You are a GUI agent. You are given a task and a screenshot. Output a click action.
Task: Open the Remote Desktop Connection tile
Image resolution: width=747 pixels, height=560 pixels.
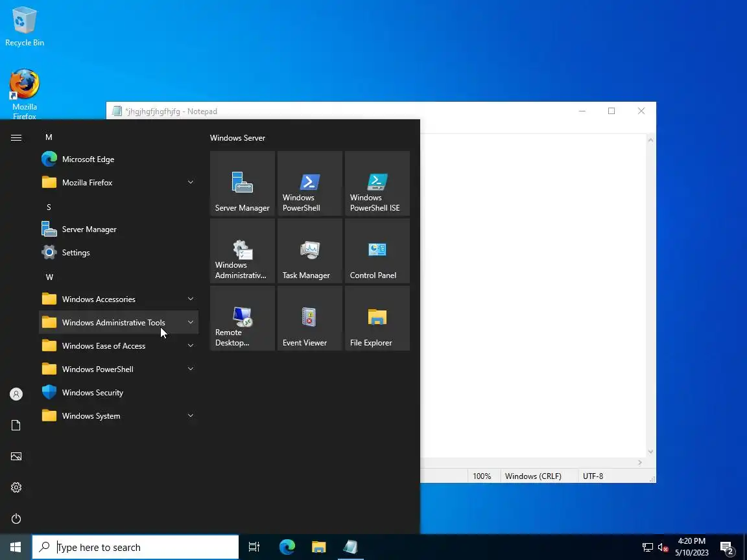coord(242,319)
